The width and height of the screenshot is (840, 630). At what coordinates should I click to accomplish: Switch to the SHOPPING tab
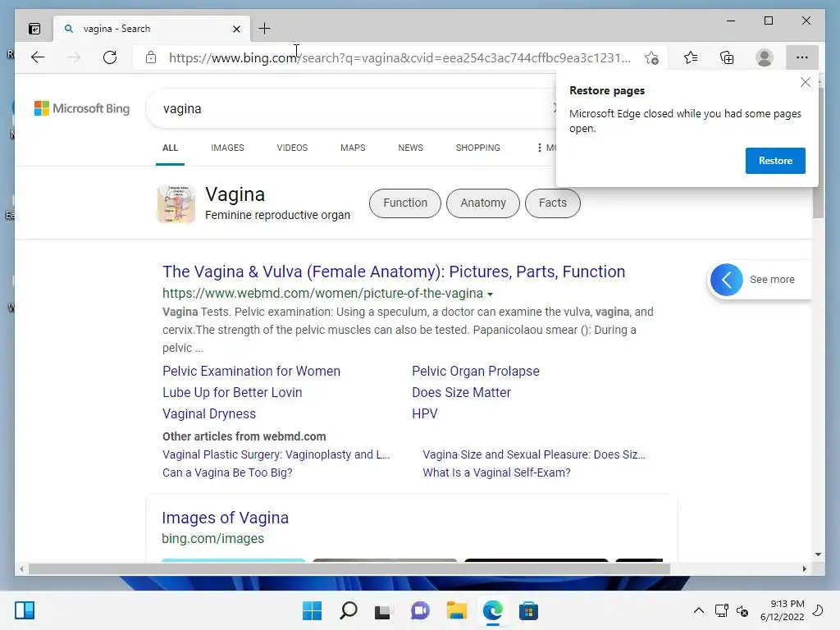click(478, 148)
